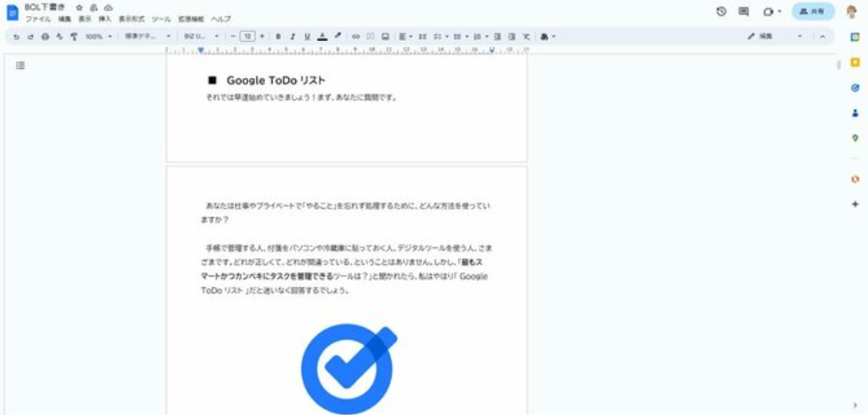Open the bulleted list dropdown

[460, 36]
